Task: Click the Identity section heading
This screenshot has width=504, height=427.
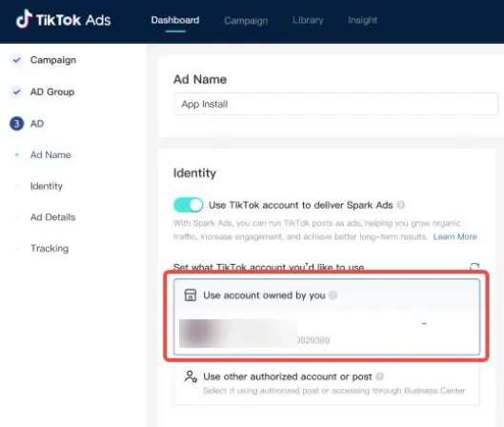Action: pos(194,173)
